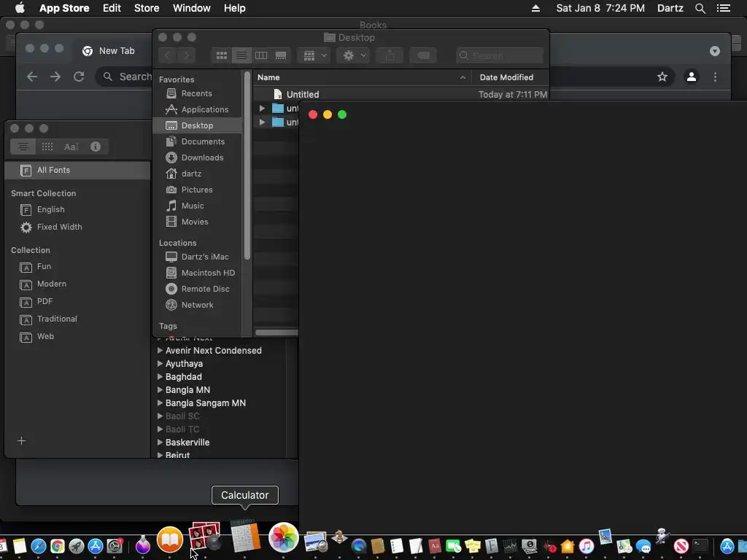The image size is (747, 560).
Task: Open the Help menu in menu bar
Action: pos(235,8)
